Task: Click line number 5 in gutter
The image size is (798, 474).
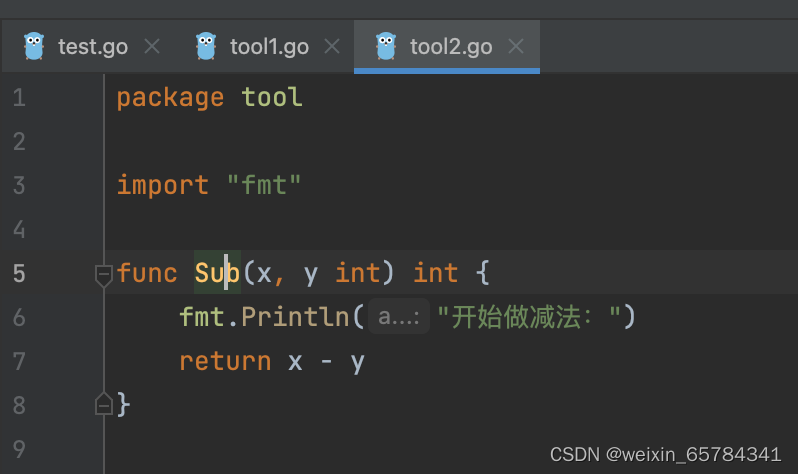Action: coord(20,273)
